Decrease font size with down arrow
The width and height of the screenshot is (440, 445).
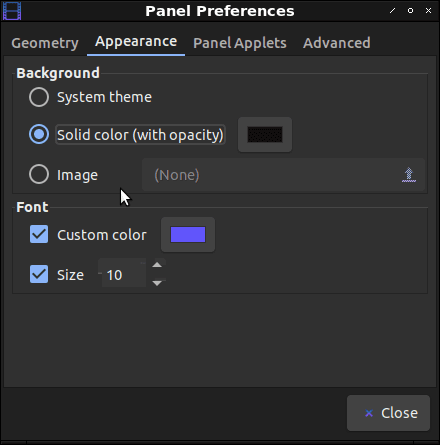pos(157,283)
